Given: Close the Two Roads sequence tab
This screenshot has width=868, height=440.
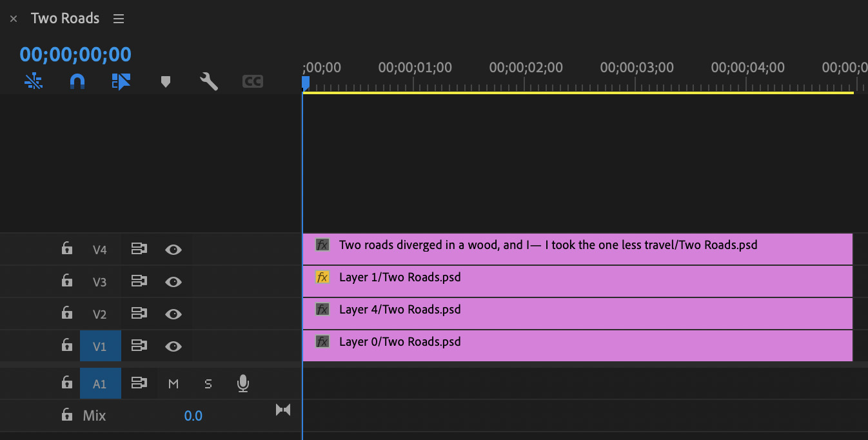Looking at the screenshot, I should [x=14, y=19].
